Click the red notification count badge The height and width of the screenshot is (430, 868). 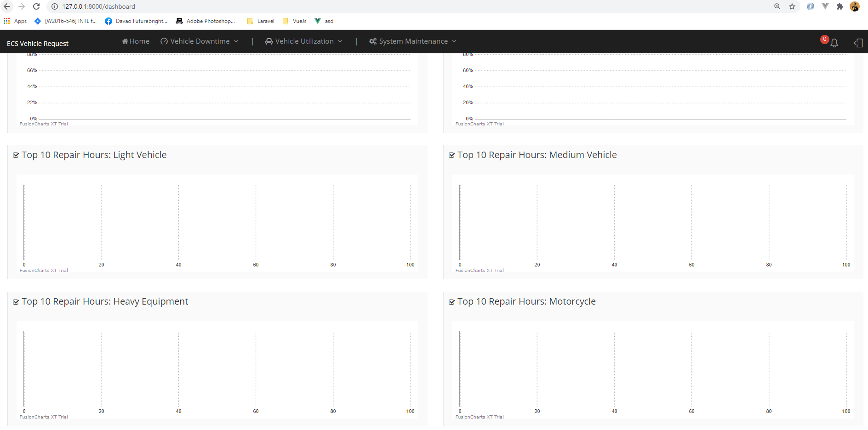825,40
